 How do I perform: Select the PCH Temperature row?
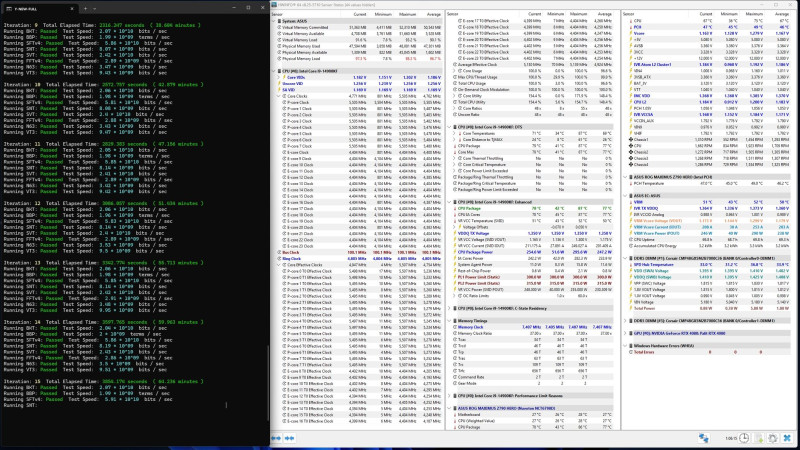pyautogui.click(x=708, y=183)
